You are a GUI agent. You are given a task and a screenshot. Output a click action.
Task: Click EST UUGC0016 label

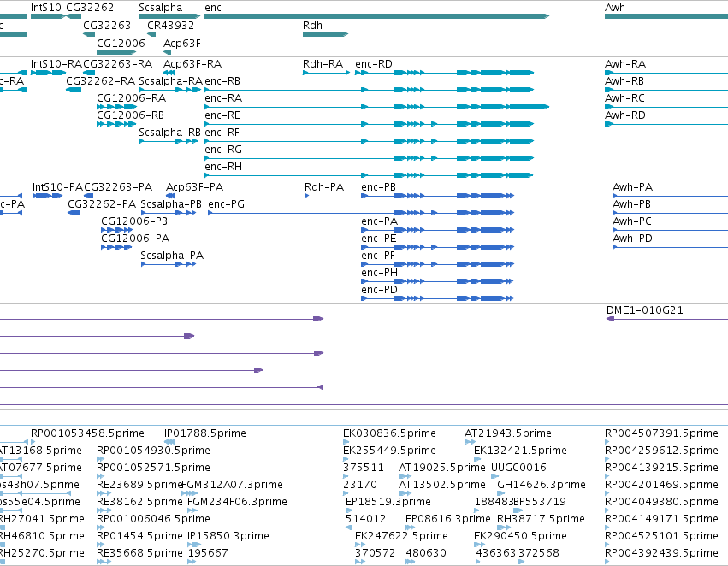click(x=518, y=468)
